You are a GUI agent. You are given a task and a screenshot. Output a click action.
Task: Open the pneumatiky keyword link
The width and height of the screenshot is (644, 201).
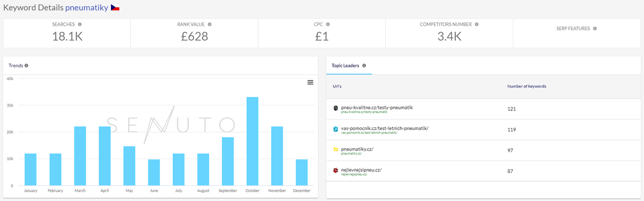tap(87, 8)
